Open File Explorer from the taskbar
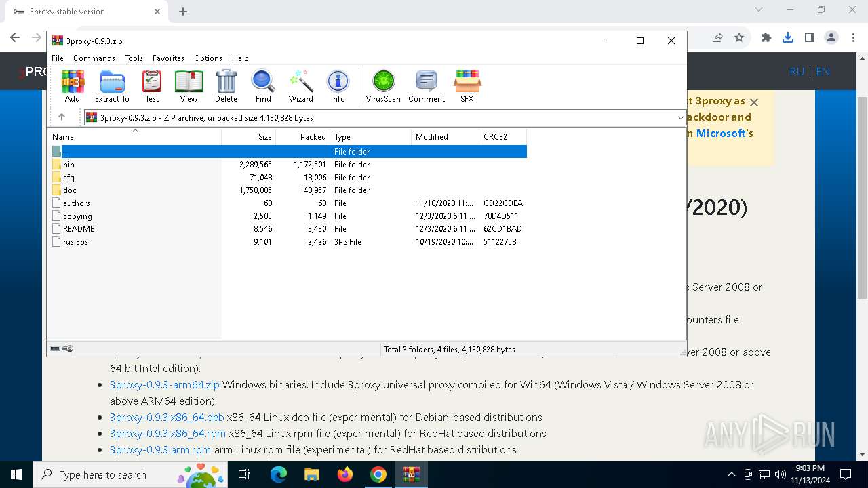The height and width of the screenshot is (488, 868). pyautogui.click(x=311, y=474)
